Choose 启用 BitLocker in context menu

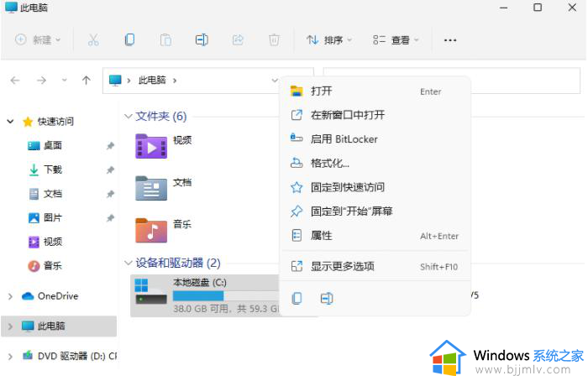(x=375, y=139)
